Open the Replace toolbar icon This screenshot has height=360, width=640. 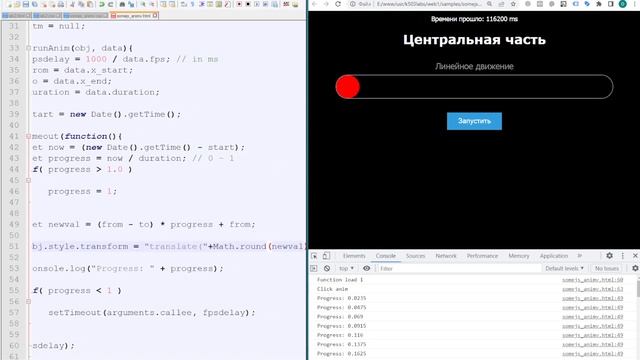click(131, 4)
